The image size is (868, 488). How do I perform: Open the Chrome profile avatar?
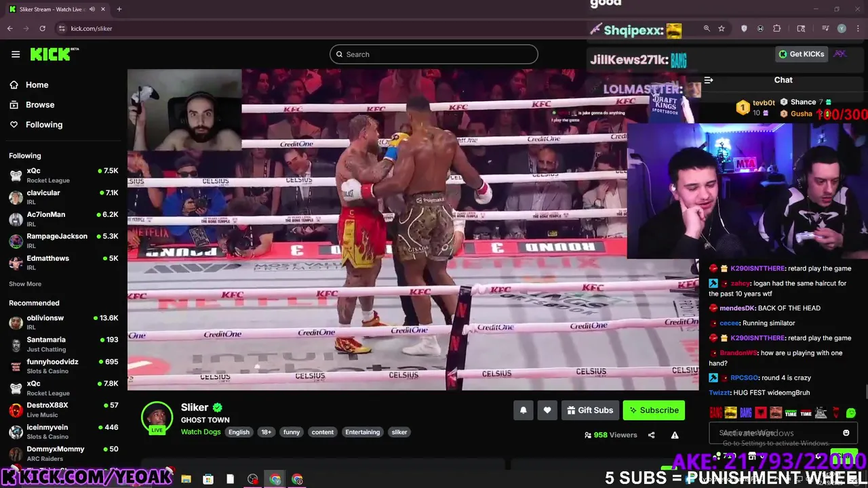pyautogui.click(x=842, y=28)
